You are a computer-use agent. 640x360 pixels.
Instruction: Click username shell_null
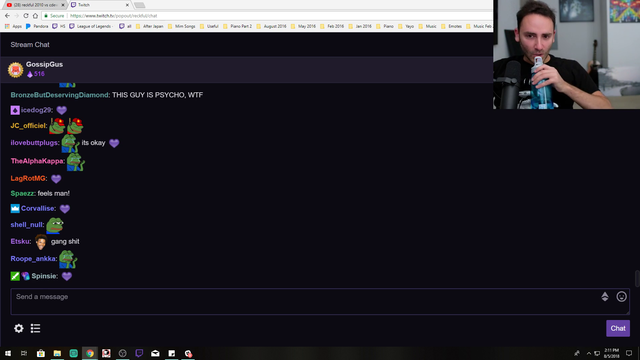point(27,224)
